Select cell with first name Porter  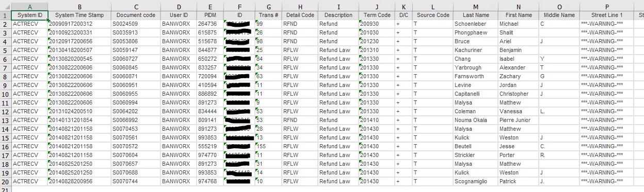pos(519,155)
